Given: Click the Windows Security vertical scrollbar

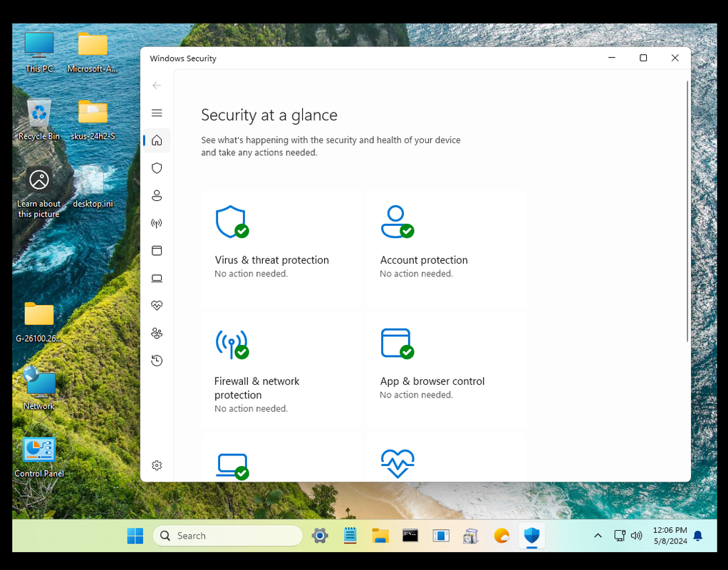Looking at the screenshot, I should pos(687,212).
